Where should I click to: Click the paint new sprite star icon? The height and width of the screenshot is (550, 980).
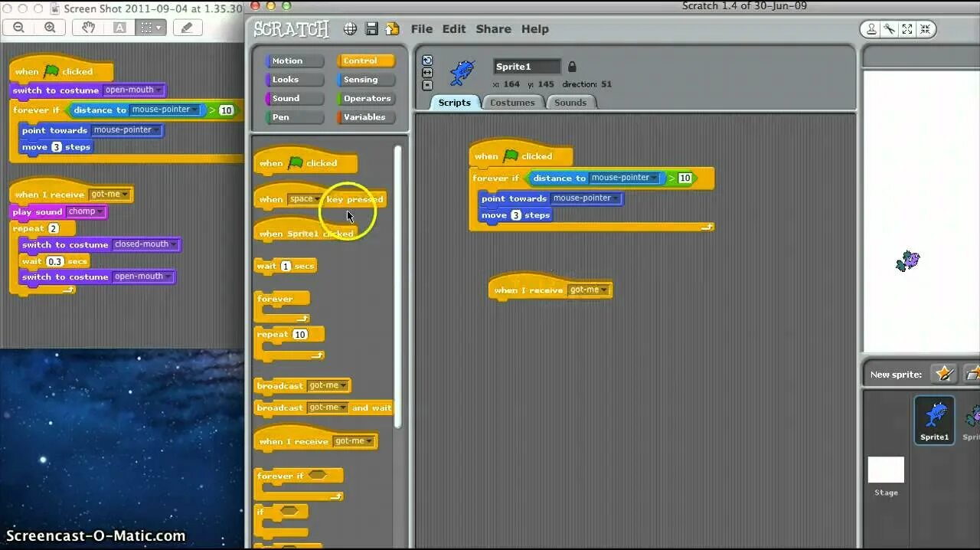944,374
